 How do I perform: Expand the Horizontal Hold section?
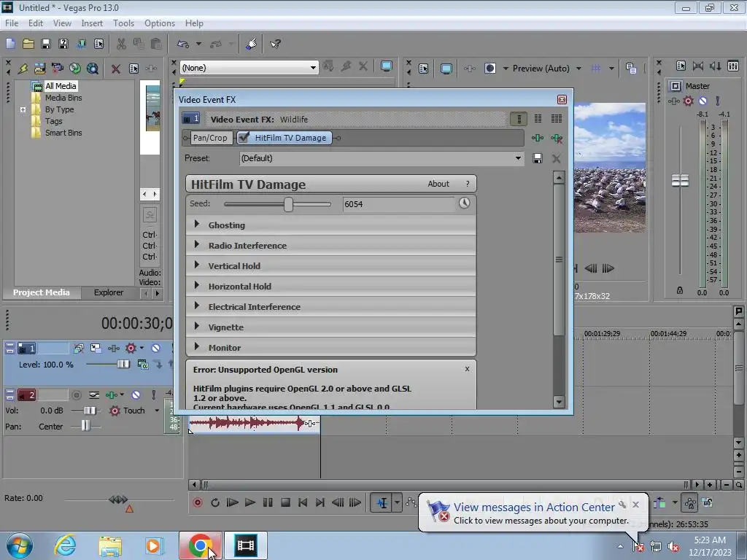point(197,286)
